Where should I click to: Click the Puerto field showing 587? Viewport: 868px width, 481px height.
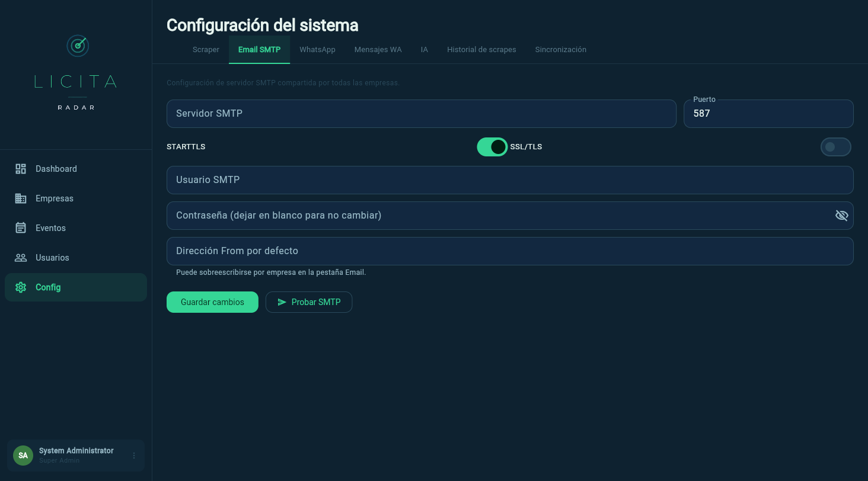pyautogui.click(x=768, y=114)
